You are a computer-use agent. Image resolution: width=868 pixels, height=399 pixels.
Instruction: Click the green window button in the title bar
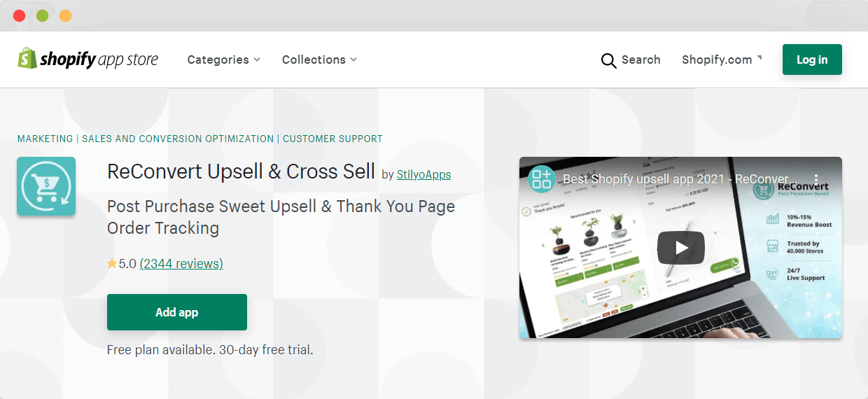tap(43, 15)
